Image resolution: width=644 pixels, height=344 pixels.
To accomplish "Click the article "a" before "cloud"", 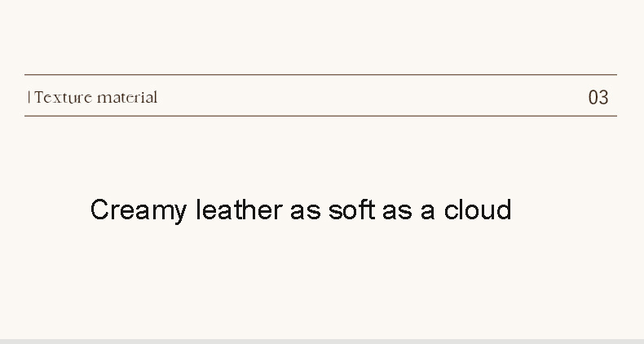I will point(427,211).
